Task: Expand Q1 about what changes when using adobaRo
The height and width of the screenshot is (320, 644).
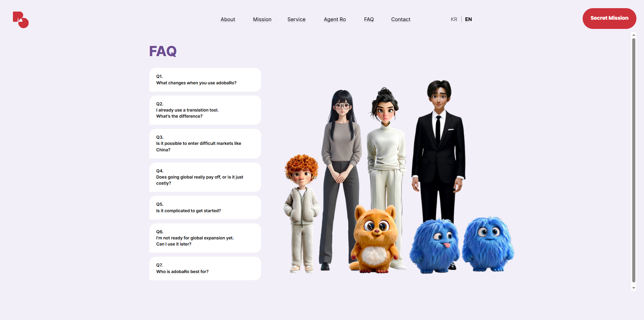Action: (205, 80)
